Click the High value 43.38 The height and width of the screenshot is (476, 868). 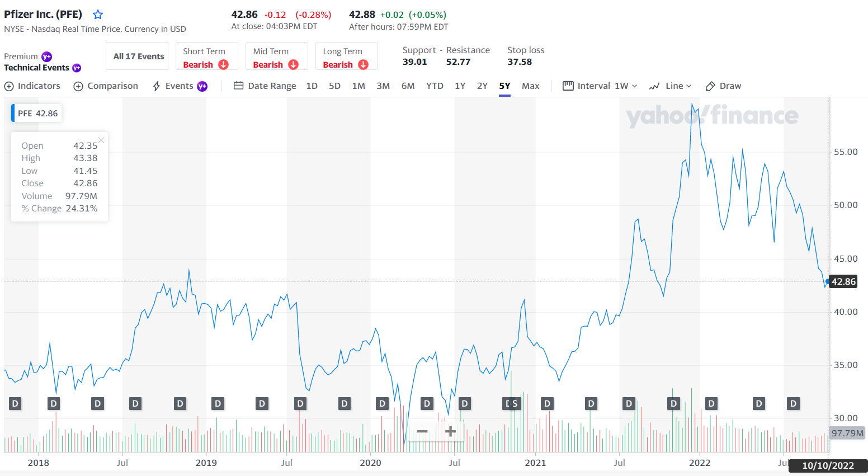86,158
